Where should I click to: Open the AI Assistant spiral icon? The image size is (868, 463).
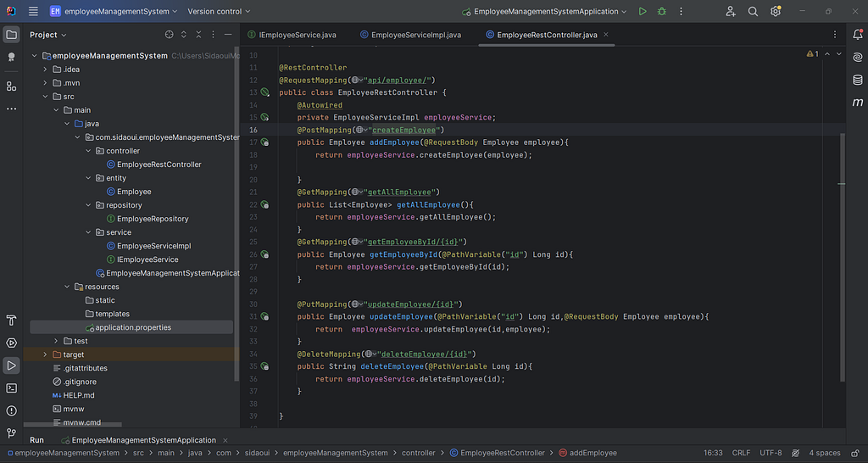tap(858, 57)
